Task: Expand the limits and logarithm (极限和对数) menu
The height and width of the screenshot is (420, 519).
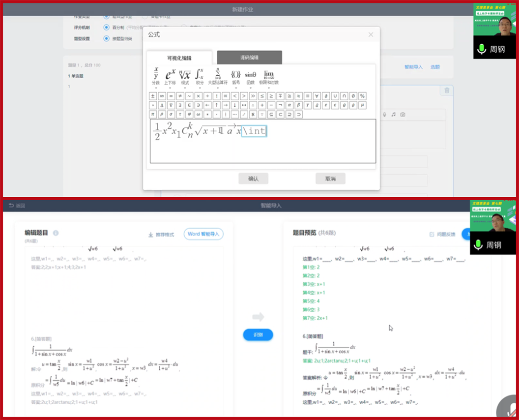Action: click(x=268, y=88)
